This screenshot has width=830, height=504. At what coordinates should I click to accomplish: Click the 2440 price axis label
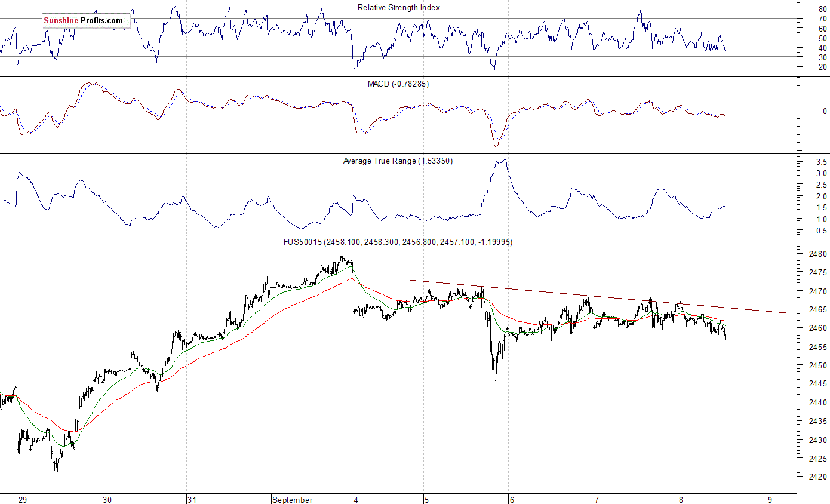[x=819, y=403]
